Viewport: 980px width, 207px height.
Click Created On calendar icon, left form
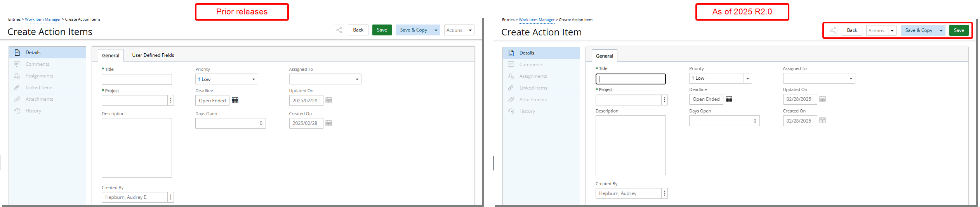click(x=328, y=123)
